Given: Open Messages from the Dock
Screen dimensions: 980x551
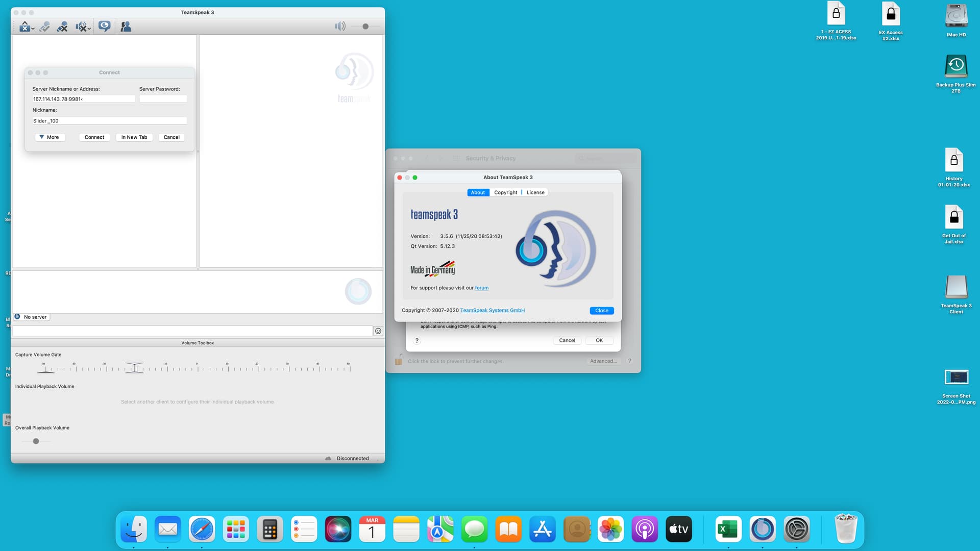Looking at the screenshot, I should point(474,529).
